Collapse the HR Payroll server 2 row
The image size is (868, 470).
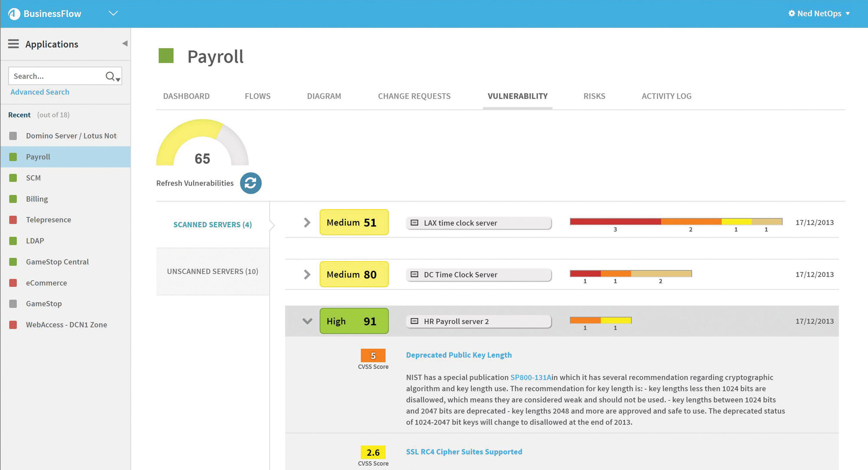point(307,321)
